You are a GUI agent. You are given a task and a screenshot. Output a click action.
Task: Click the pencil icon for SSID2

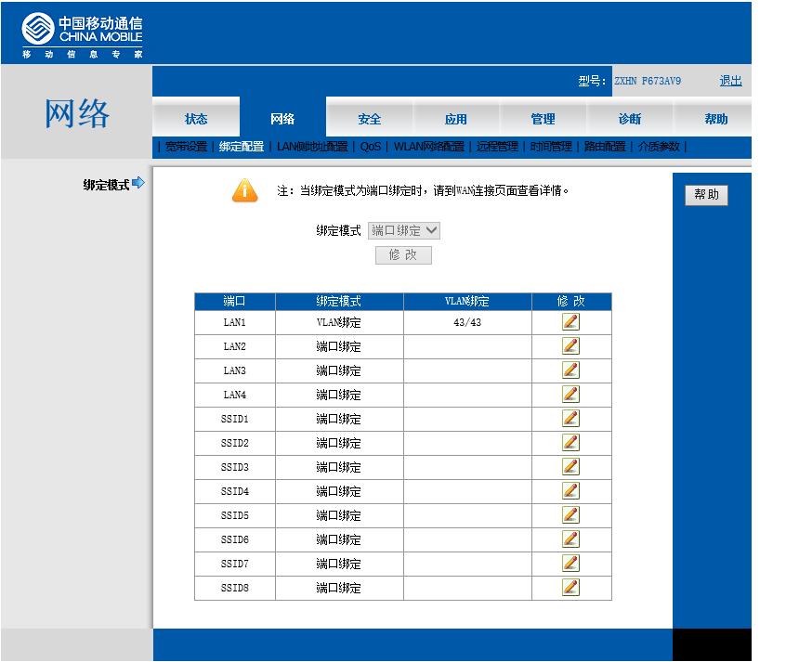pyautogui.click(x=570, y=443)
